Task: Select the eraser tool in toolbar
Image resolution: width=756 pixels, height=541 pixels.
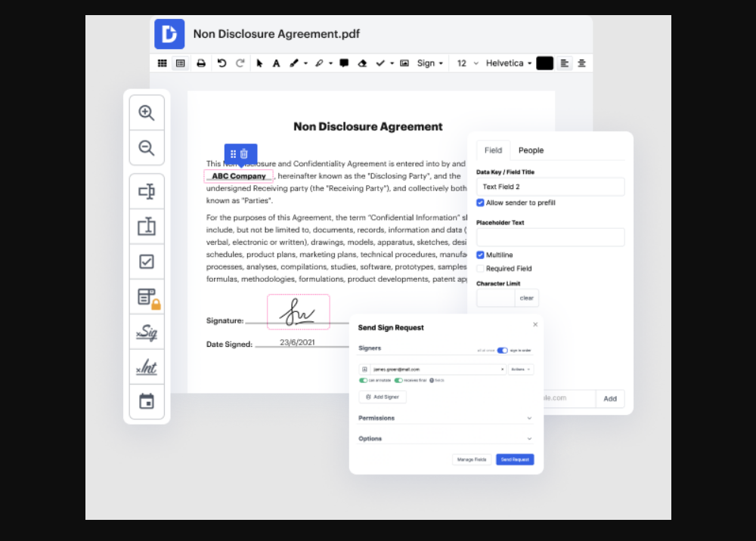Action: coord(364,63)
